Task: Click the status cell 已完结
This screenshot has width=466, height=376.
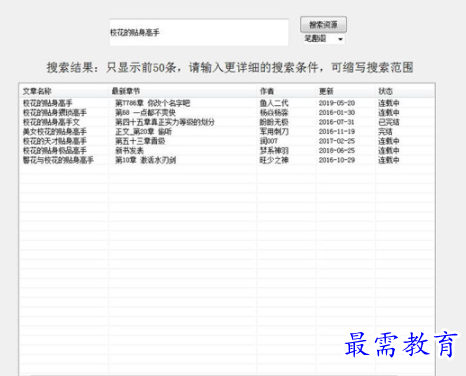Action: point(389,122)
